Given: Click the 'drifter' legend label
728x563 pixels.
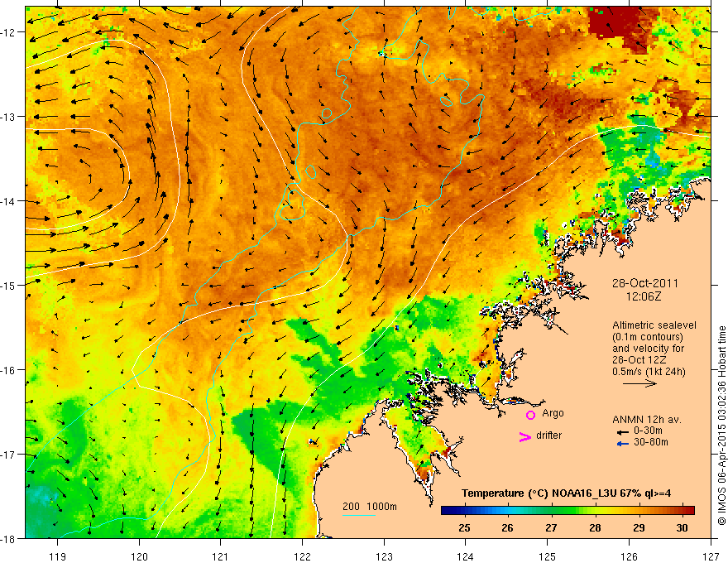Looking at the screenshot, I should pos(548,435).
